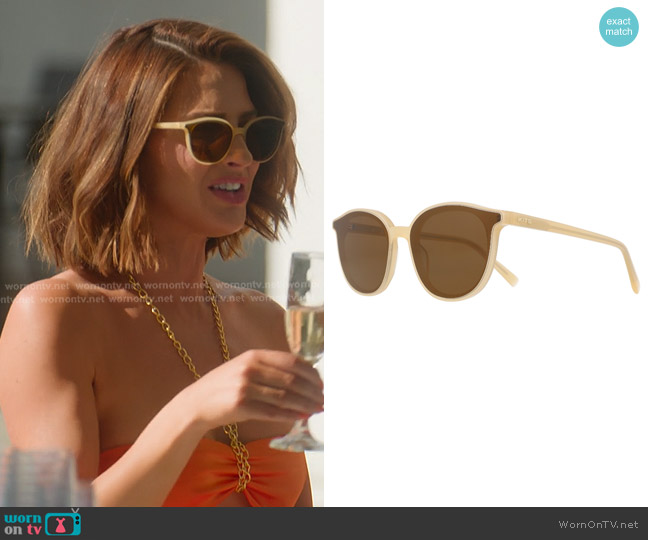Open the WornOnTV.net footer link

[x=598, y=524]
